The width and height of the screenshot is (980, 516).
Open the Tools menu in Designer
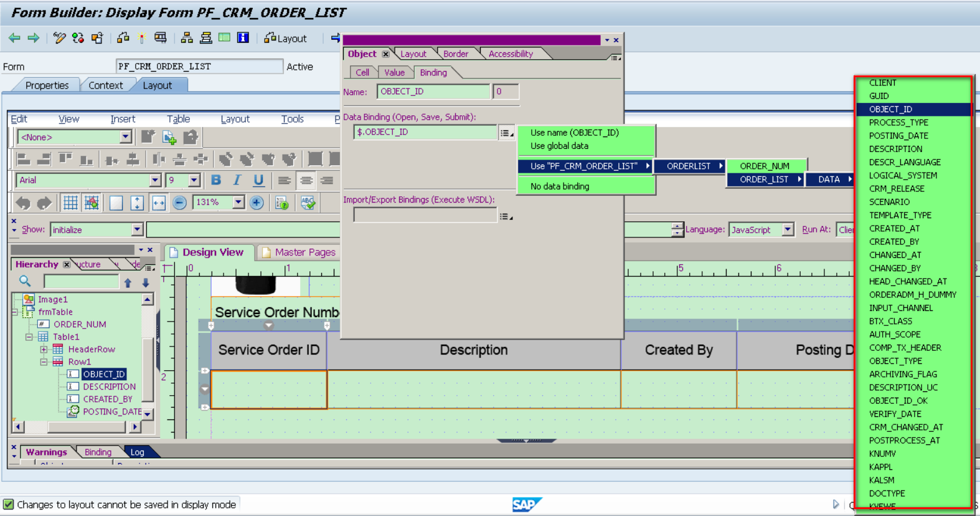292,119
